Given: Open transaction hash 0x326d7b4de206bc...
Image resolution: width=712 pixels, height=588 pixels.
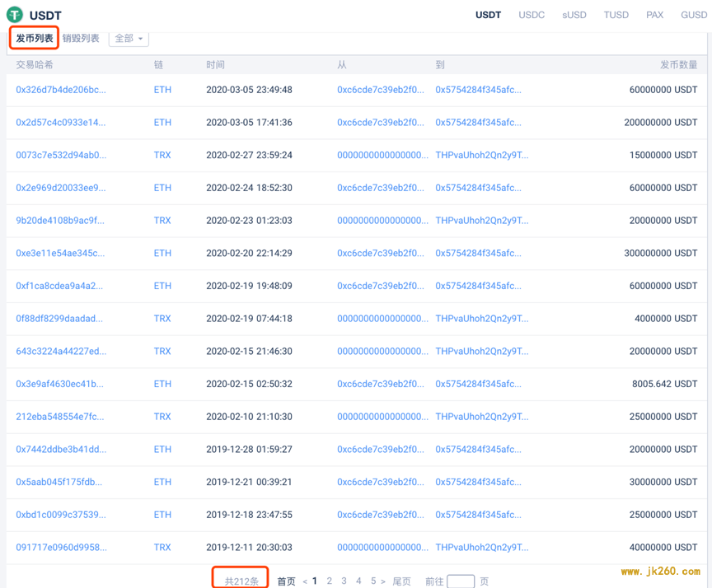Looking at the screenshot, I should click(61, 90).
